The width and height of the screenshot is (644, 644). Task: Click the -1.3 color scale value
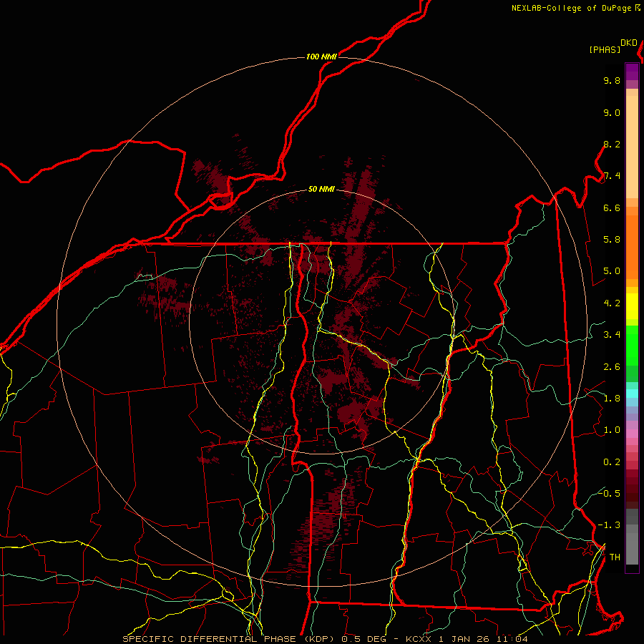(609, 526)
